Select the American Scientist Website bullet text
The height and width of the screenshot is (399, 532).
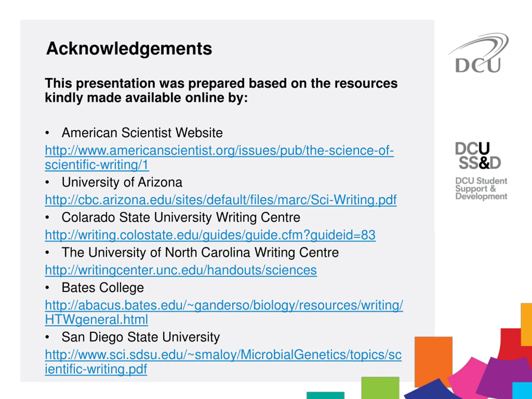coord(142,133)
